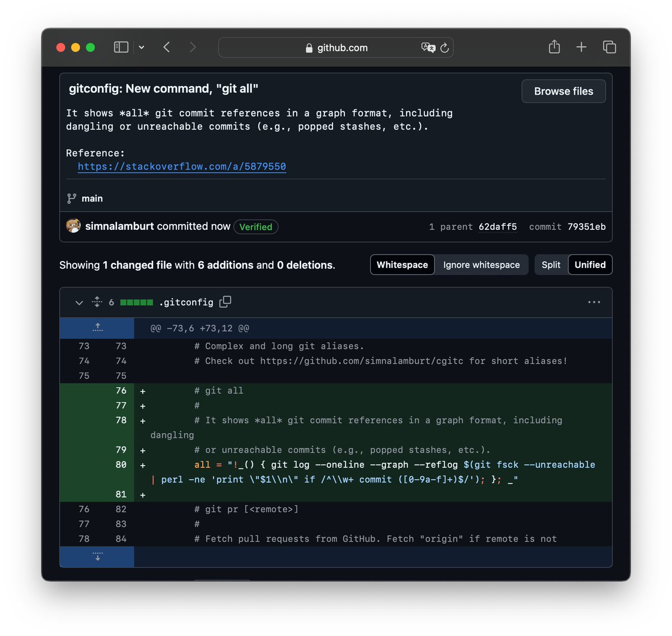Click the '# git pr [<remote>]' line
This screenshot has width=672, height=636.
pyautogui.click(x=246, y=509)
